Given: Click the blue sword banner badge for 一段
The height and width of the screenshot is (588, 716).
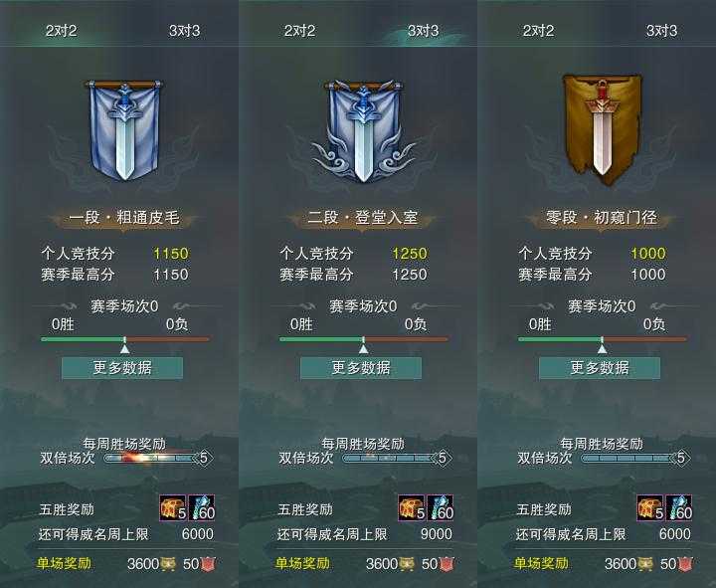Looking at the screenshot, I should [x=124, y=130].
